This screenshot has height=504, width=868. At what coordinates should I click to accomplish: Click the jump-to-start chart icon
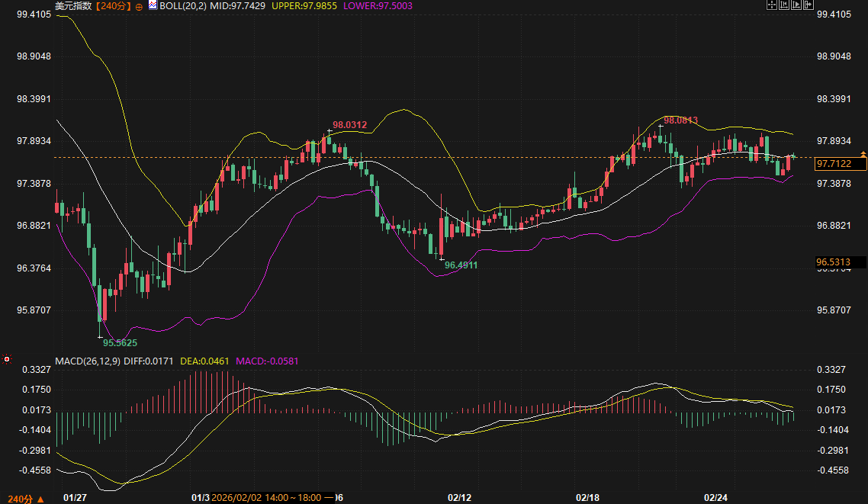[784, 5]
